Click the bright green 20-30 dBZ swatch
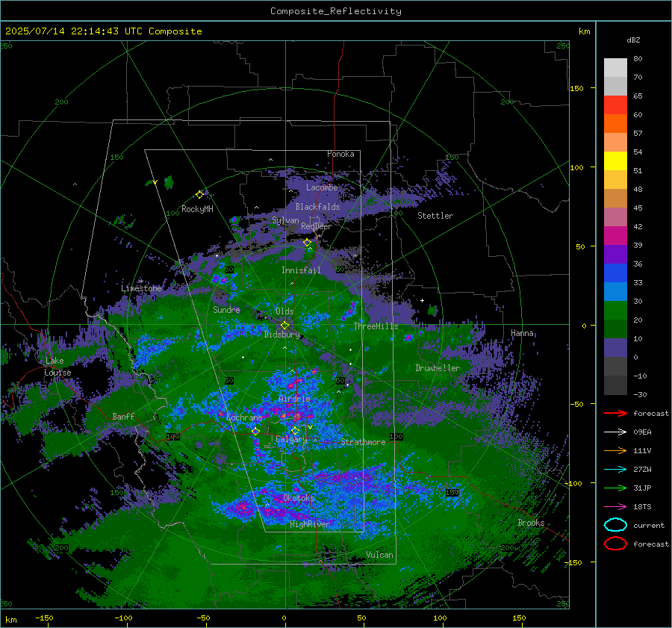Viewport: 672px width, 628px height. (615, 311)
